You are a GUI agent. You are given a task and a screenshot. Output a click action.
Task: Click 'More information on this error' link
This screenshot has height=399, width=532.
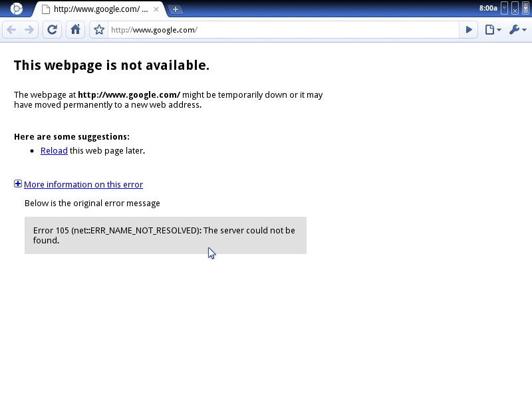[83, 185]
